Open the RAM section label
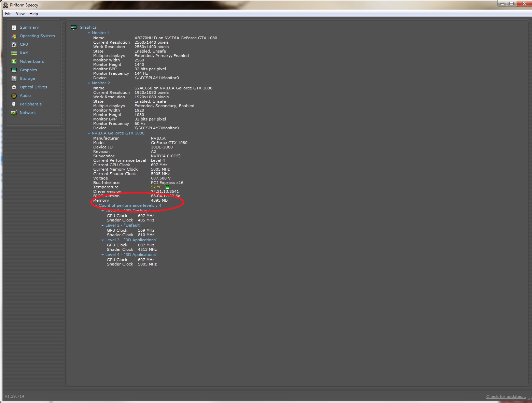 pos(24,53)
